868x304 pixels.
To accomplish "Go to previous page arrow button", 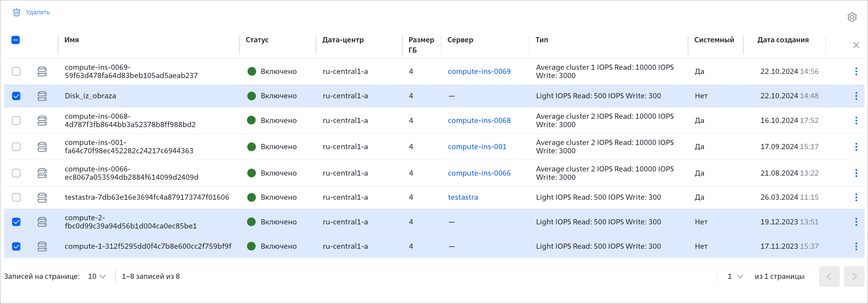I will pos(829,277).
